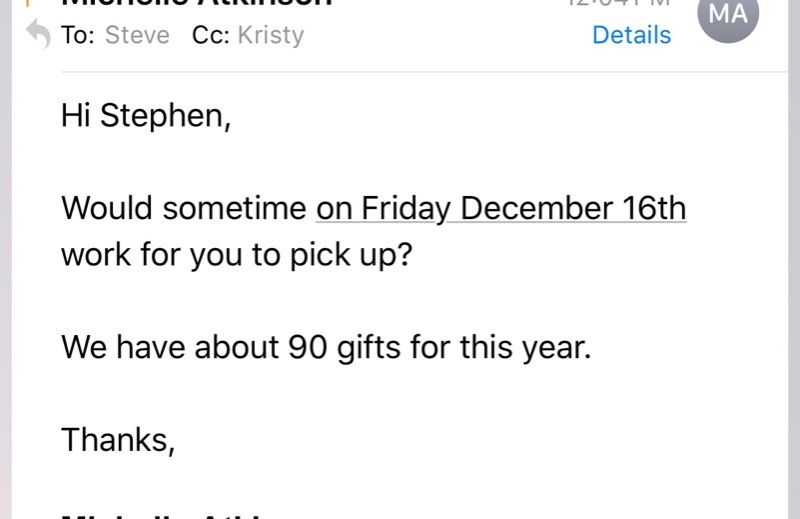Open the blue Details link
This screenshot has width=800, height=519.
[631, 35]
